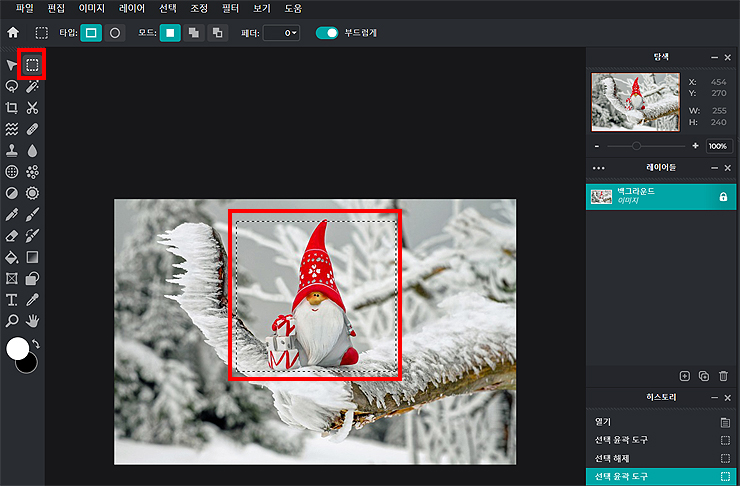
Task: Click the navigator zoom slider handle
Action: [x=636, y=146]
